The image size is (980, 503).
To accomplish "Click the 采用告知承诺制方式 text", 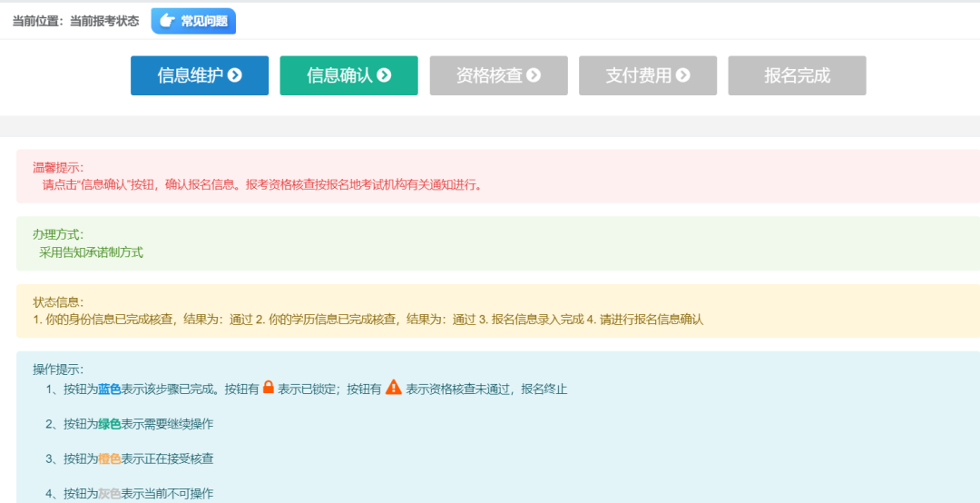I will (92, 252).
